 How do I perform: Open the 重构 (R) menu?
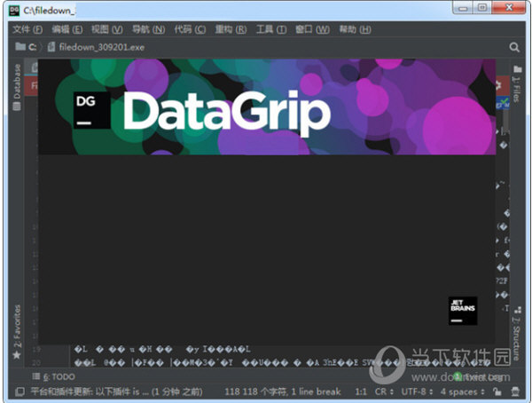click(231, 29)
